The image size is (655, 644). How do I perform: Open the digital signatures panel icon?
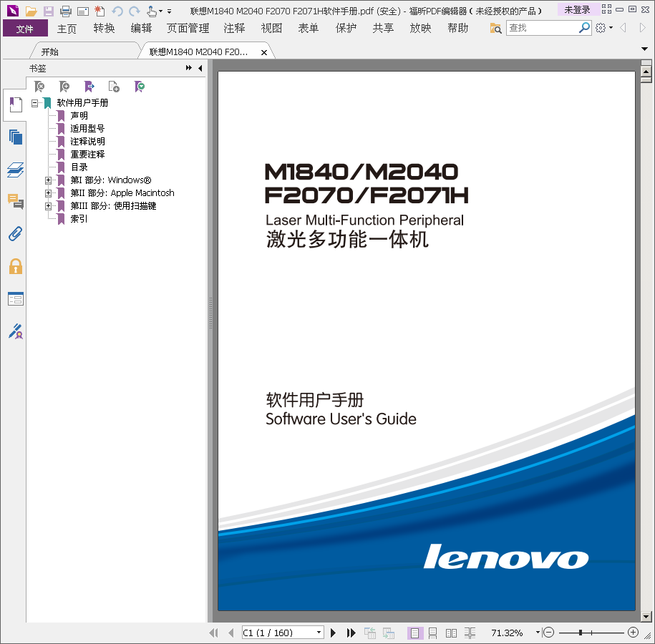(16, 331)
